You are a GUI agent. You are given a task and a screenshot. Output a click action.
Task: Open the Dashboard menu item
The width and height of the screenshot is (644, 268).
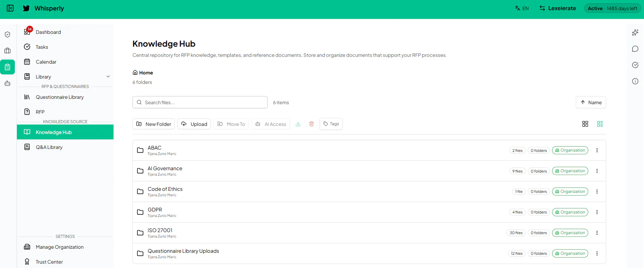[x=65, y=32]
